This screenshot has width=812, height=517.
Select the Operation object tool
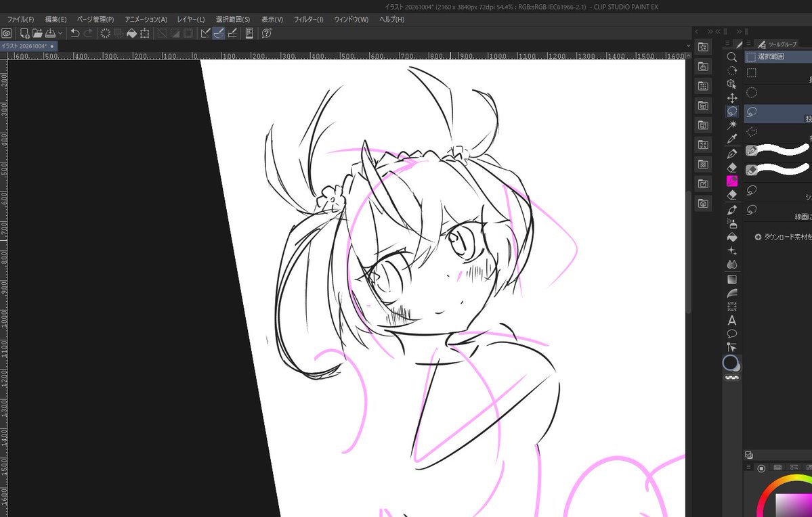click(731, 84)
